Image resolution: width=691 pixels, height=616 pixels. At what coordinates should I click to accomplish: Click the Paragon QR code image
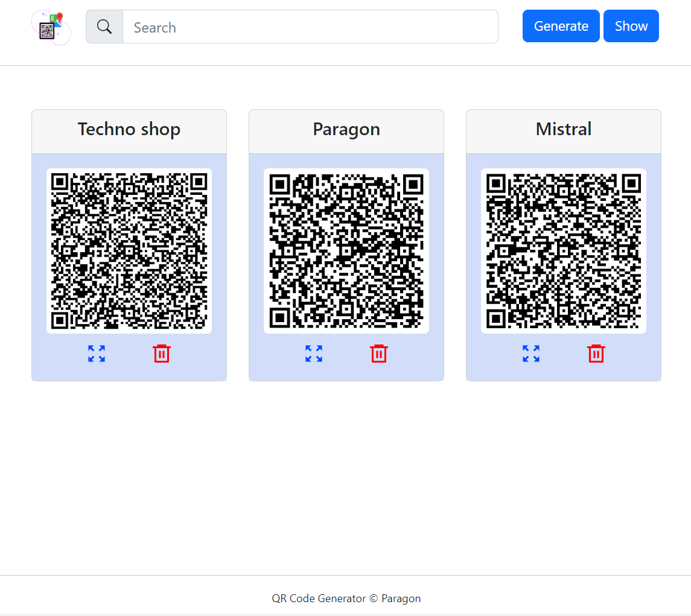(346, 251)
